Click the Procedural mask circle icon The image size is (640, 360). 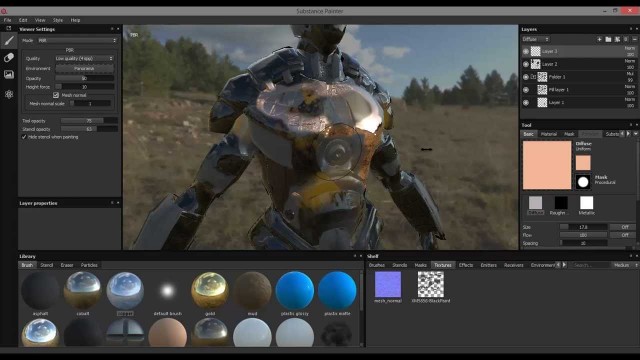pos(583,182)
